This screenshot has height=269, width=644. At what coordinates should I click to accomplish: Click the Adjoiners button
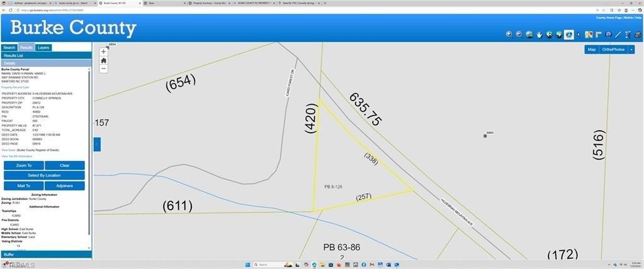point(64,186)
